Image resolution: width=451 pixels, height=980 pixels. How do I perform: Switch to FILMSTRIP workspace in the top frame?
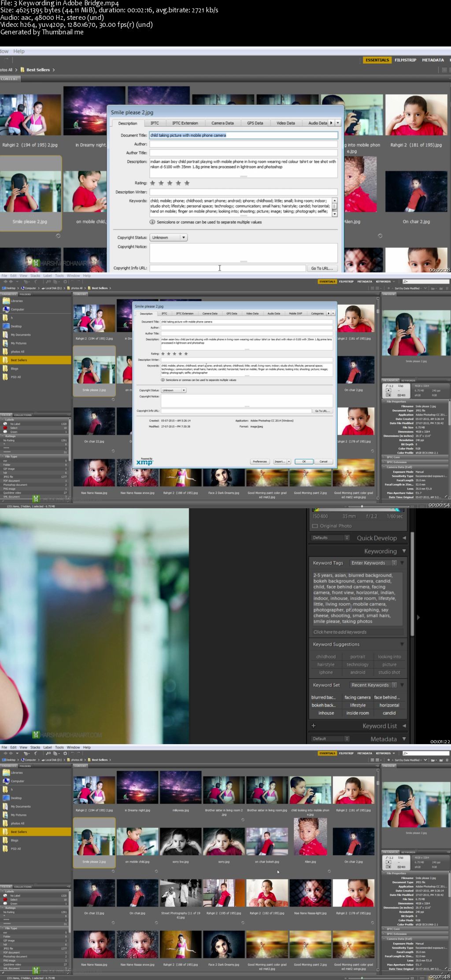pyautogui.click(x=405, y=60)
